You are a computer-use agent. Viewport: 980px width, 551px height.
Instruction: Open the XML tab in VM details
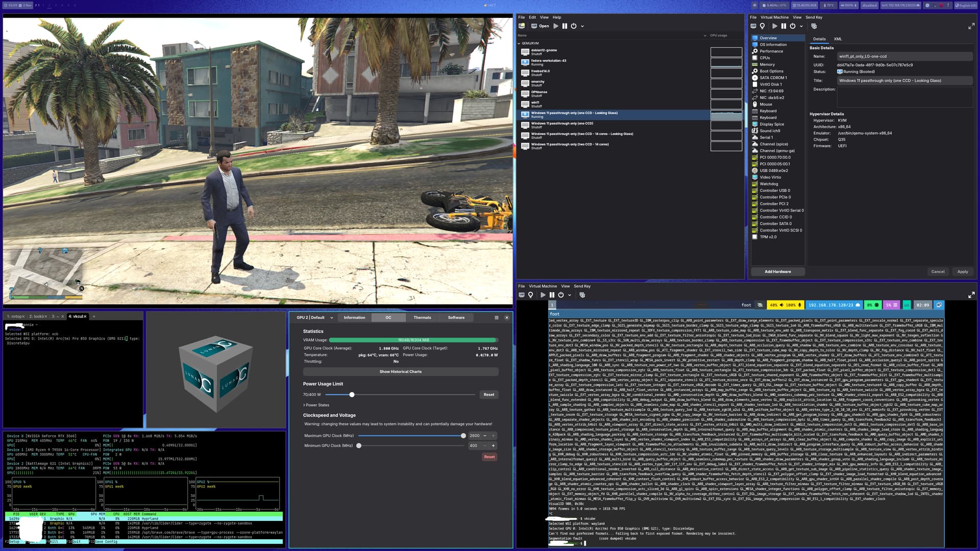(x=838, y=39)
